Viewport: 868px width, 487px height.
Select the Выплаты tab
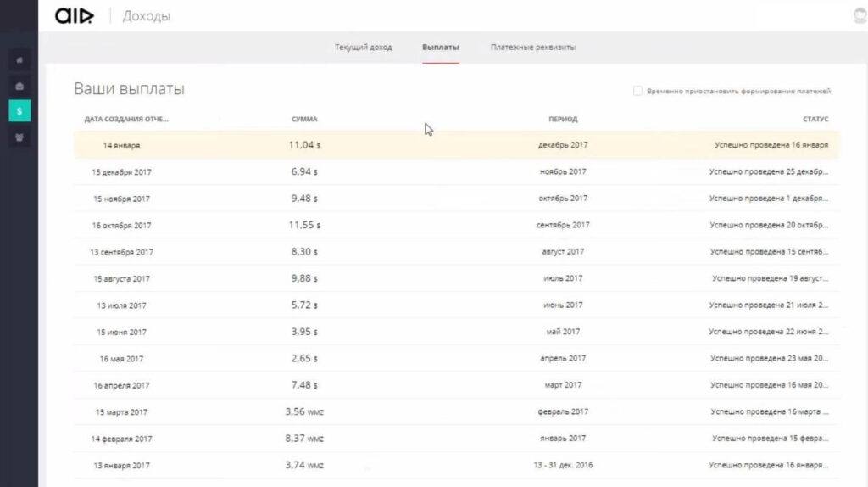tap(440, 48)
